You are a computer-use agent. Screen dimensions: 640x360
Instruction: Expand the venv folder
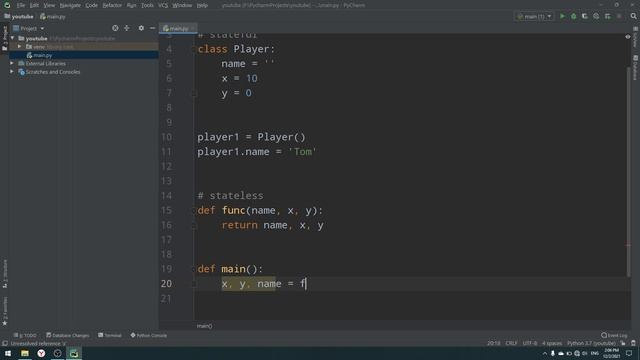point(19,47)
